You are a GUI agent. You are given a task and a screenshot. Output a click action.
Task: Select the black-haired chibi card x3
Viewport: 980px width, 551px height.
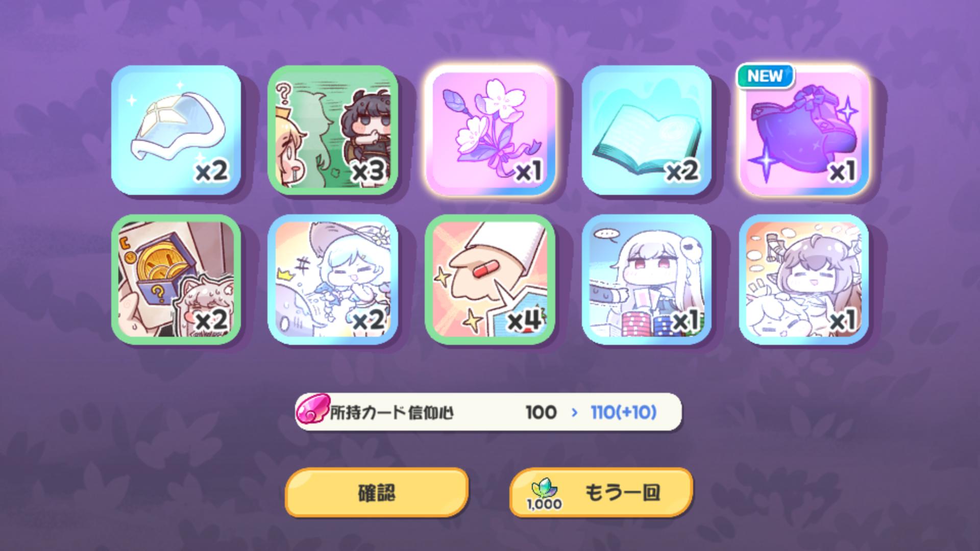333,130
